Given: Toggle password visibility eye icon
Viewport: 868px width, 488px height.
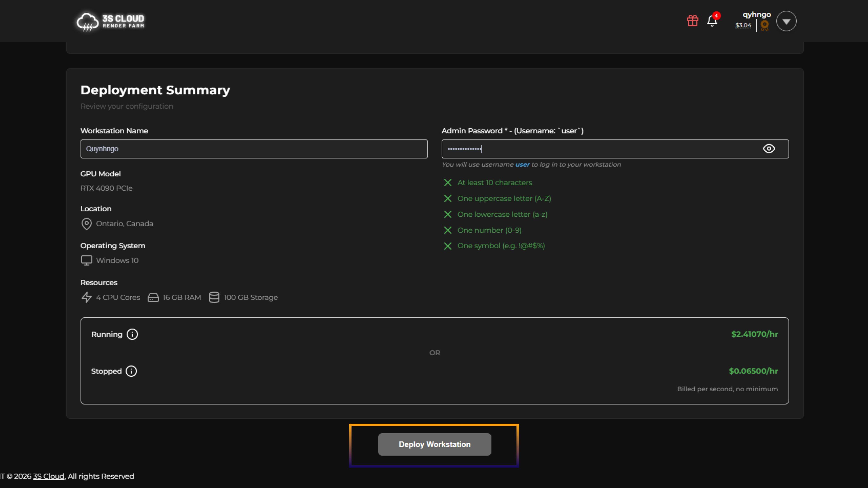Looking at the screenshot, I should [x=769, y=149].
